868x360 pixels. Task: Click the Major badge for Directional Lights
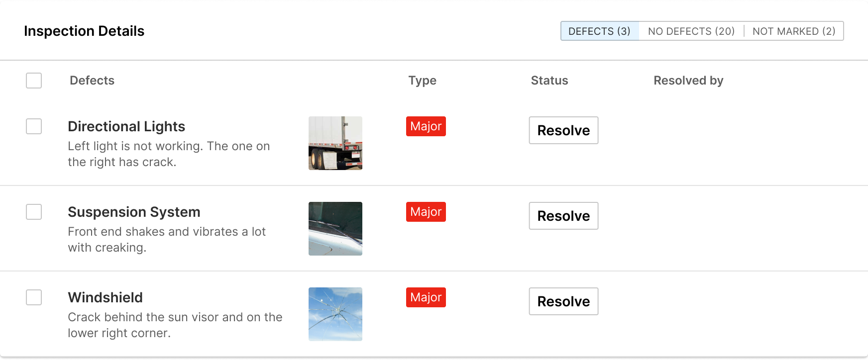(426, 126)
